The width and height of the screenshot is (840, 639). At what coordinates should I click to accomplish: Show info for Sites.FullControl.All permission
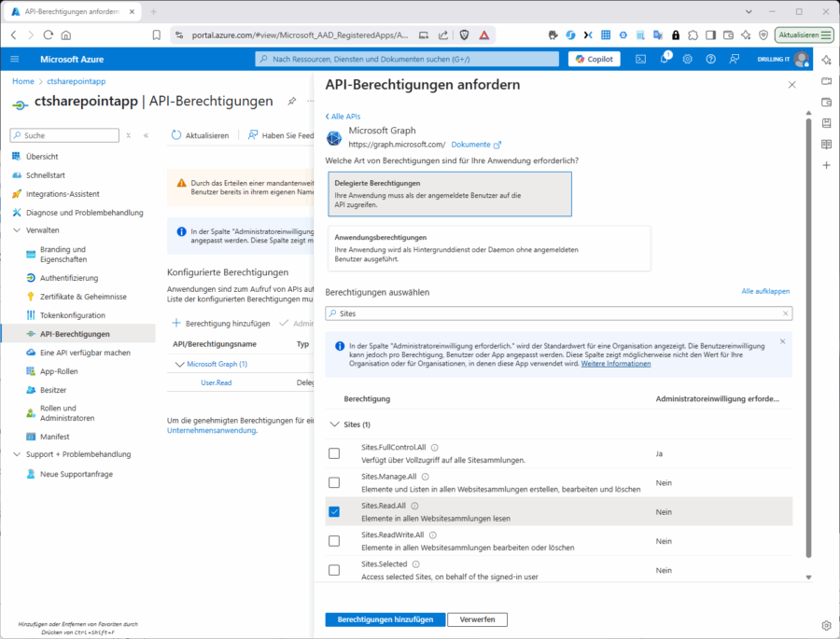tap(434, 447)
